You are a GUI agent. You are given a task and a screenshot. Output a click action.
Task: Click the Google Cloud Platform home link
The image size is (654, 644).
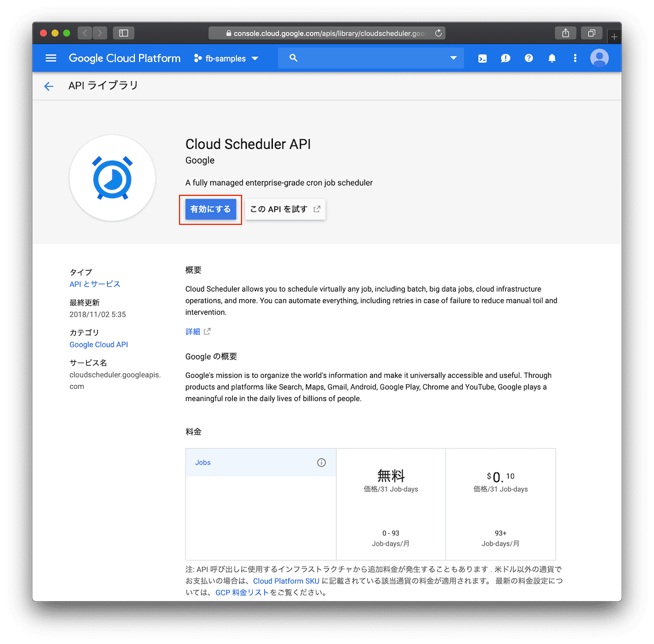[x=124, y=58]
